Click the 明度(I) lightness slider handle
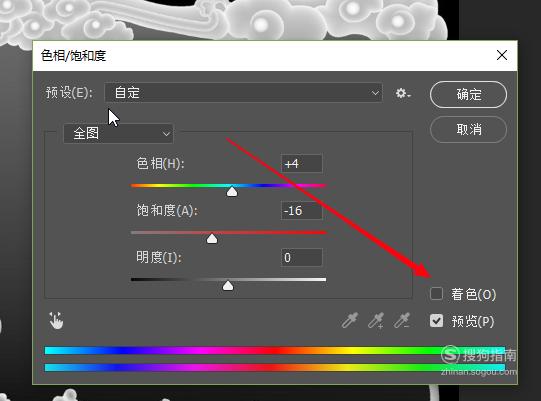 pyautogui.click(x=228, y=285)
